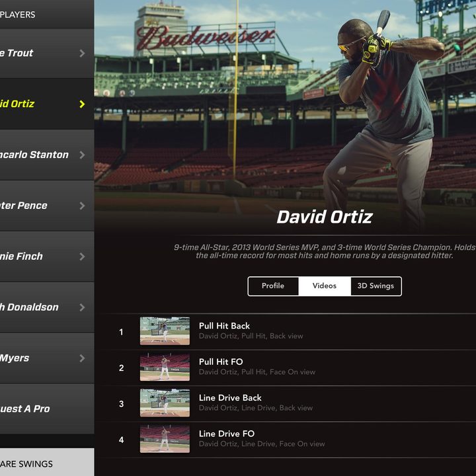
Task: Open the Pull Hit Back video title
Action: [x=224, y=326]
